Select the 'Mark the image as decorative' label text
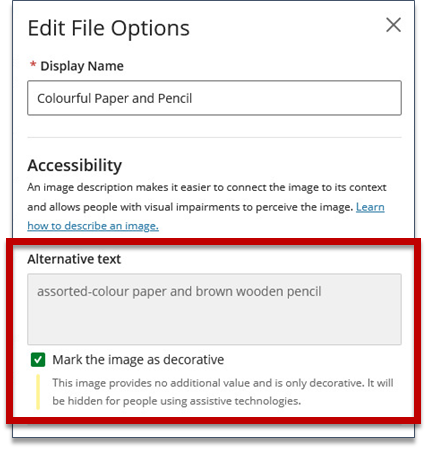The width and height of the screenshot is (427, 449). (138, 360)
